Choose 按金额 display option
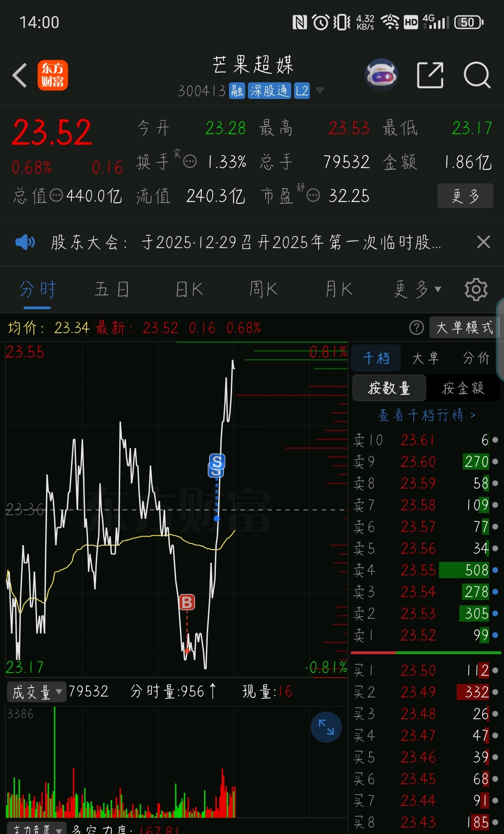This screenshot has height=834, width=504. tap(463, 388)
